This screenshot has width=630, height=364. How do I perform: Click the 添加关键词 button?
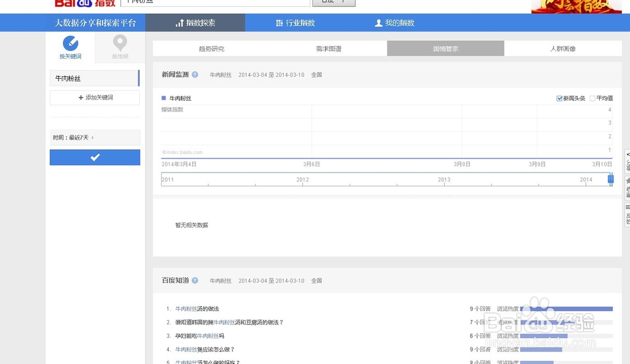click(x=94, y=98)
